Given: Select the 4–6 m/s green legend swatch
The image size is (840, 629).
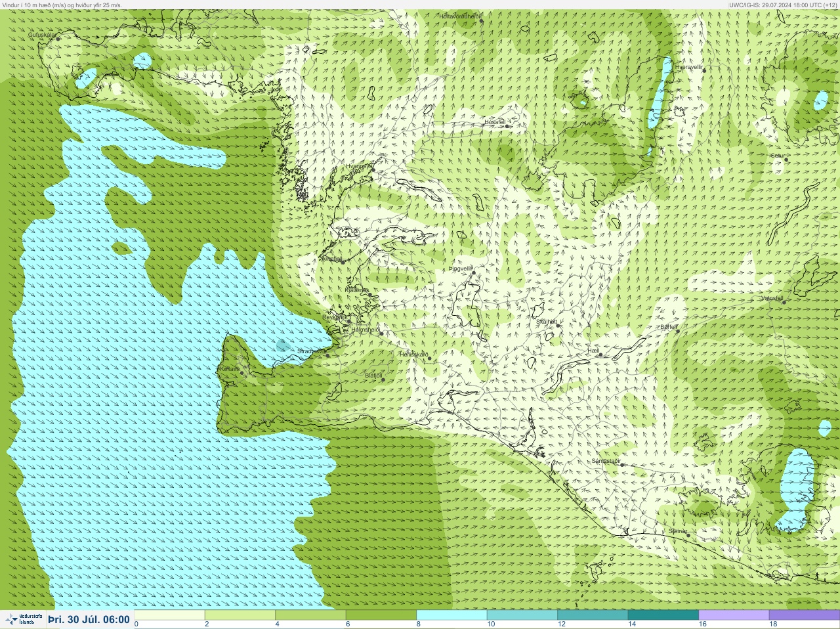Looking at the screenshot, I should point(310,615).
